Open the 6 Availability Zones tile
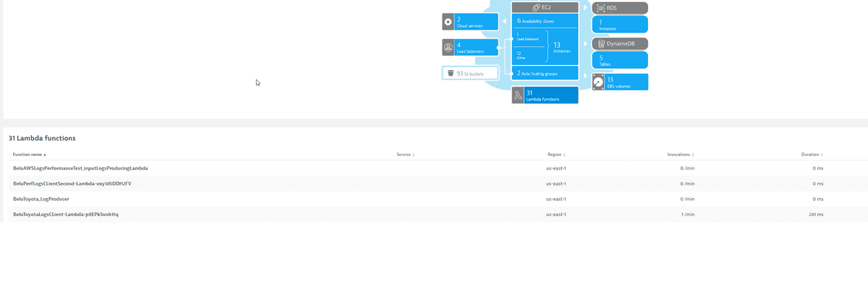The width and height of the screenshot is (868, 302). [545, 21]
